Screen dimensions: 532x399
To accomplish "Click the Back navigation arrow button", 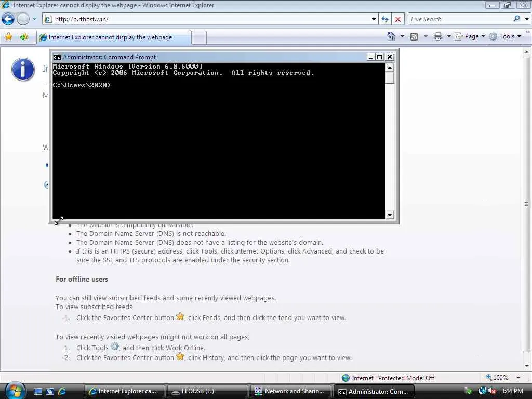I will pyautogui.click(x=8, y=19).
